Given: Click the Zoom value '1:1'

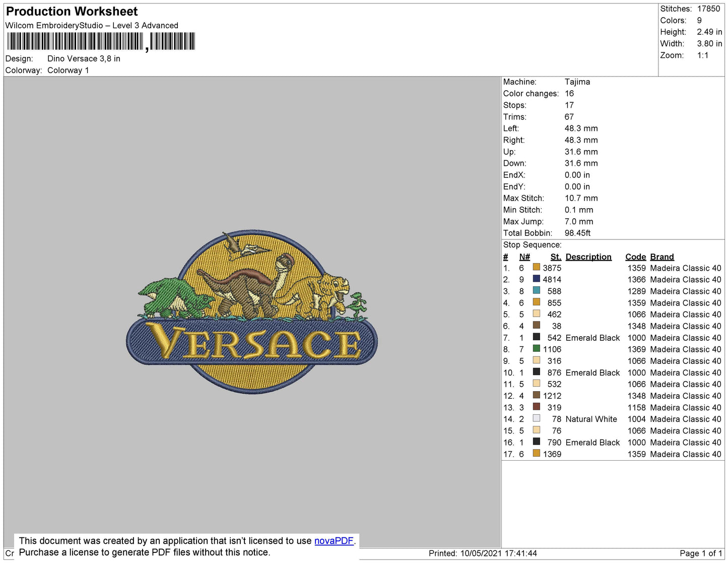Looking at the screenshot, I should pyautogui.click(x=703, y=55).
